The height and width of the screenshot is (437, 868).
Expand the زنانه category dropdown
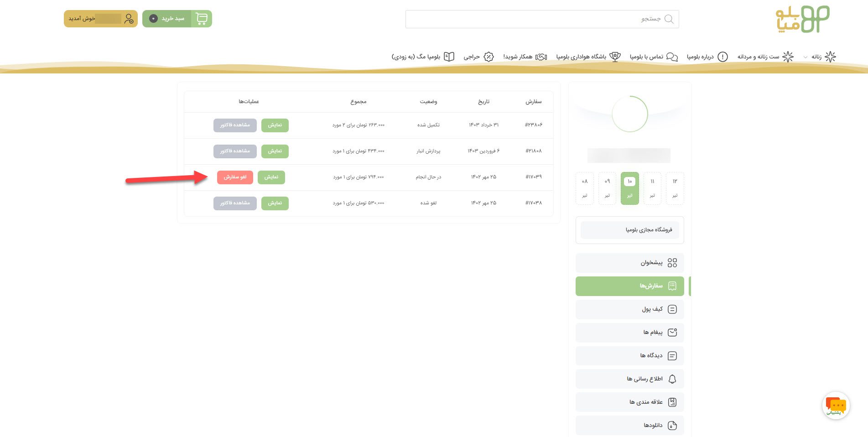click(806, 57)
